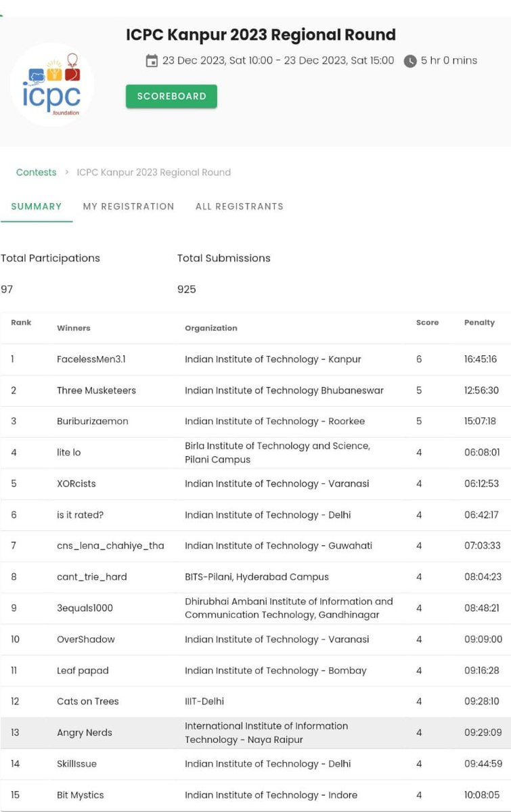
Task: Click penalty 08:04:23
Action: pyautogui.click(x=482, y=577)
